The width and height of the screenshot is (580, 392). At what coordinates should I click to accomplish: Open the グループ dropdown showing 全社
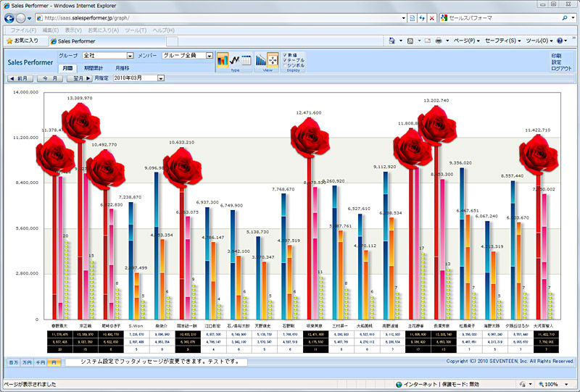pyautogui.click(x=107, y=56)
